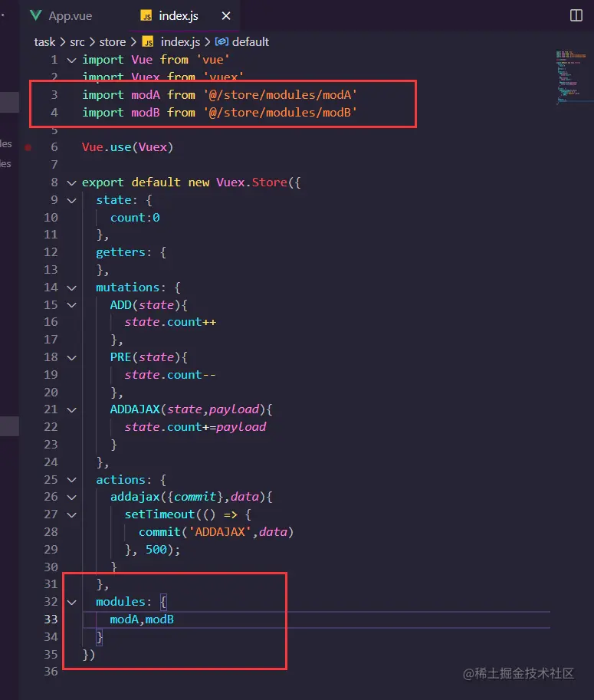Collapse the import block at line 1
This screenshot has width=594, height=700.
pyautogui.click(x=72, y=60)
